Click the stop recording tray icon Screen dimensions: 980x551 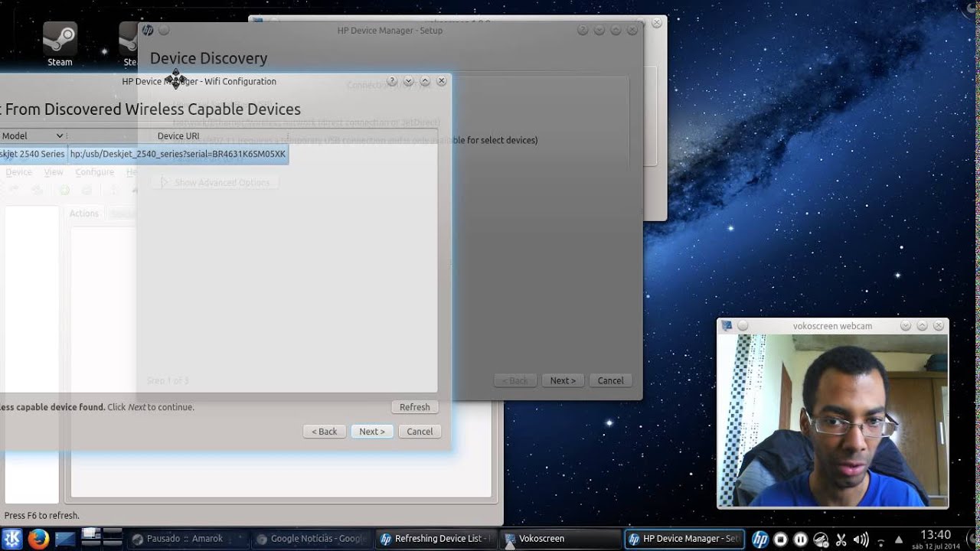(x=780, y=539)
